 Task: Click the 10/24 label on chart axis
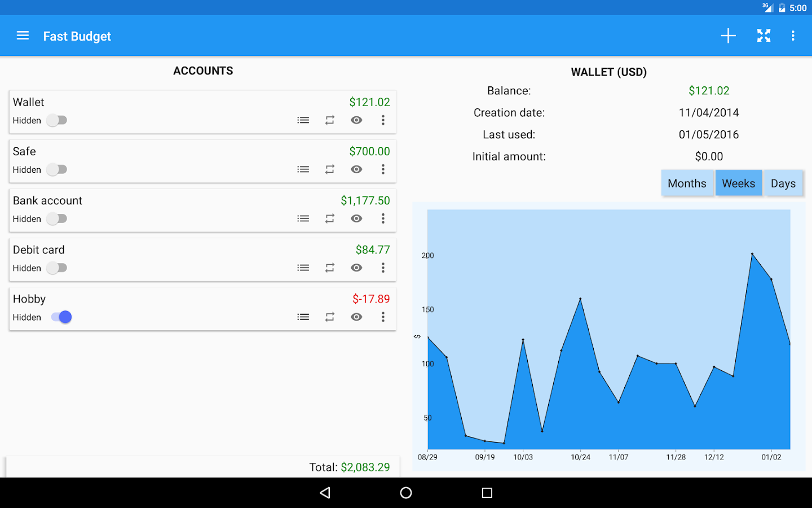click(580, 457)
